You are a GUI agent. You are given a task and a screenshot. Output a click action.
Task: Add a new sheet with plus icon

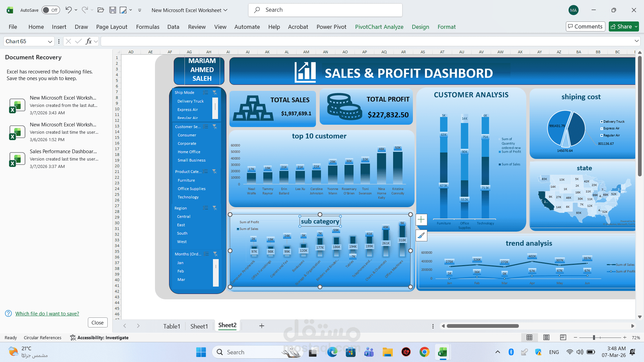pyautogui.click(x=262, y=326)
